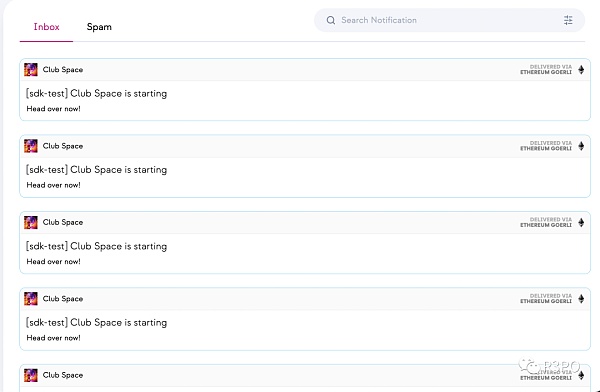
Task: Open first notification's "Club Space is starting" title
Action: 96,93
